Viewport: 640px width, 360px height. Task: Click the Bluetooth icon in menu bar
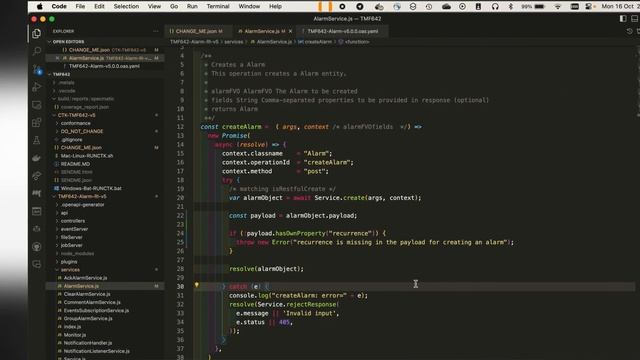[x=510, y=7]
